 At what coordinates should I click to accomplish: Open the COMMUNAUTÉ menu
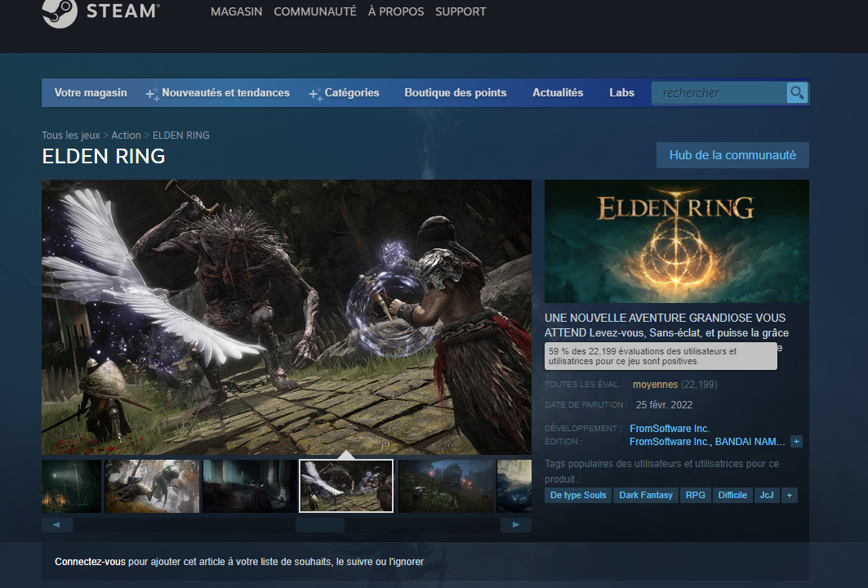click(315, 11)
